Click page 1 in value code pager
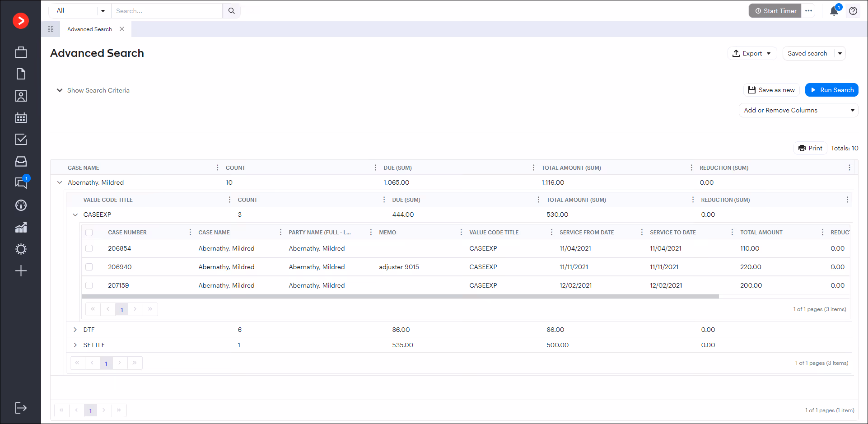This screenshot has width=868, height=424. click(x=106, y=363)
